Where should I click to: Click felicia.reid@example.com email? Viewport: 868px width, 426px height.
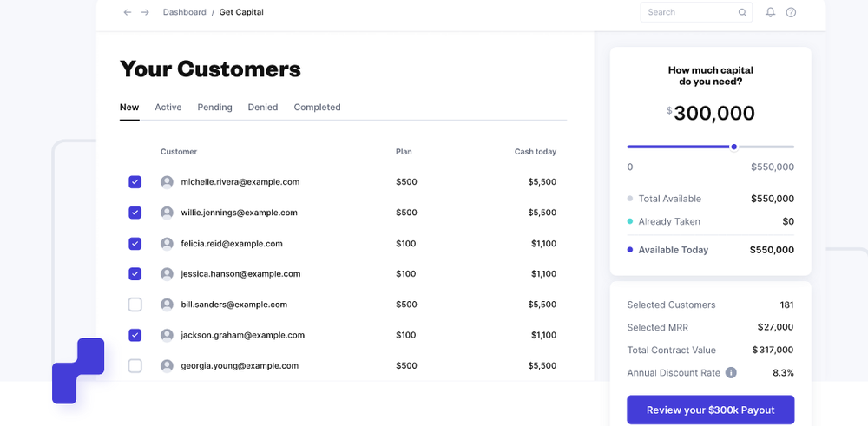pyautogui.click(x=232, y=244)
